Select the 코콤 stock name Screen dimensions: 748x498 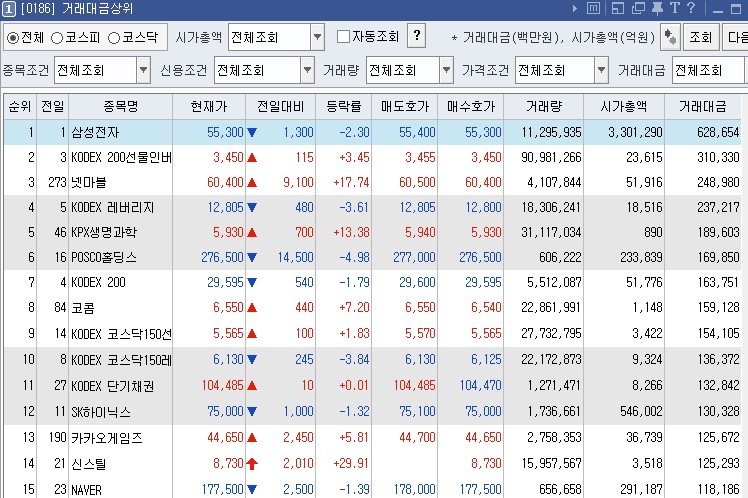click(x=83, y=308)
